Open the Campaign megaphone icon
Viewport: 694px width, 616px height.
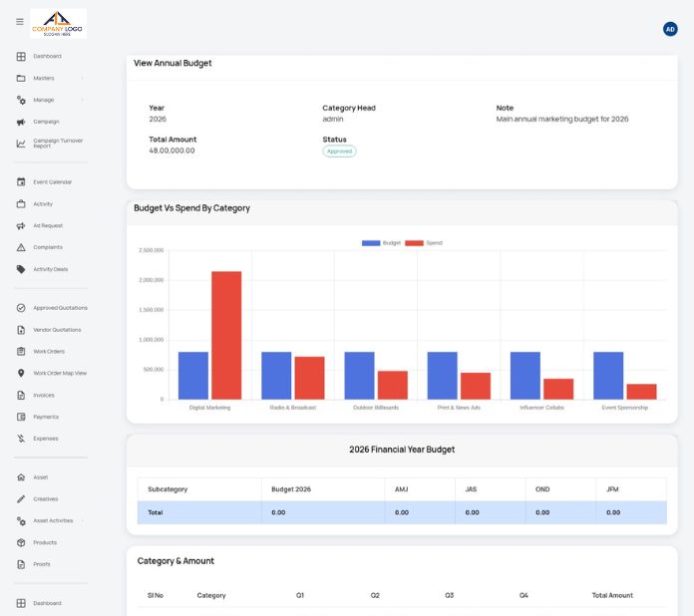click(21, 122)
